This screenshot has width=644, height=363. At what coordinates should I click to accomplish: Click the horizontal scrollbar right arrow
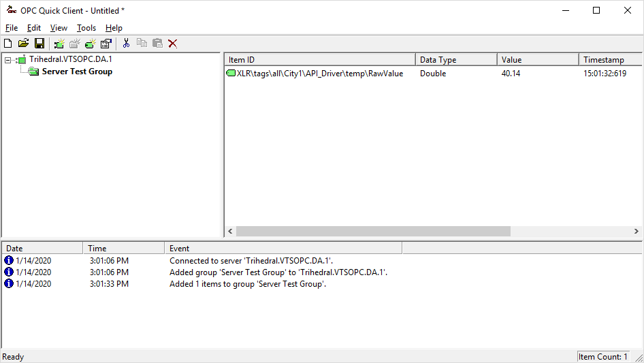click(637, 232)
